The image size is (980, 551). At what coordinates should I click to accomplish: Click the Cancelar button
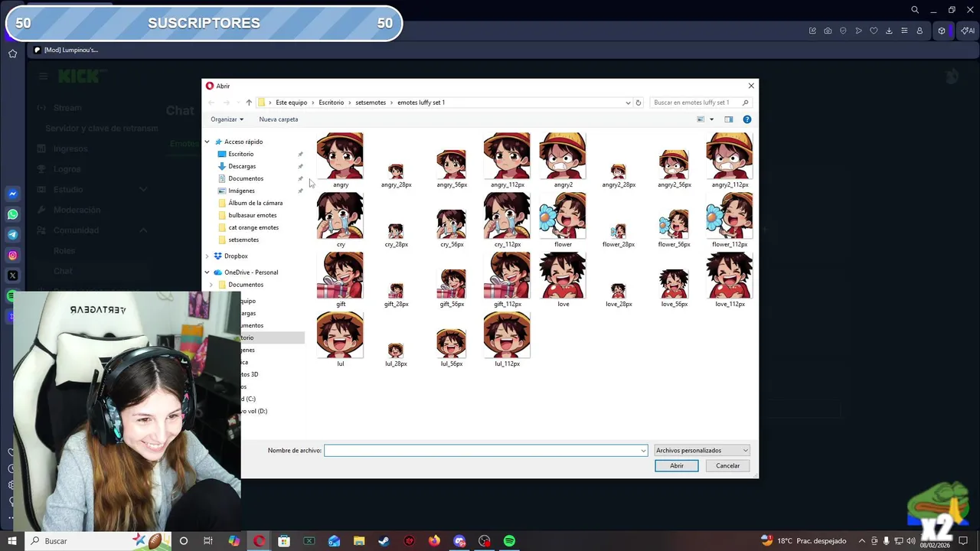pos(727,465)
